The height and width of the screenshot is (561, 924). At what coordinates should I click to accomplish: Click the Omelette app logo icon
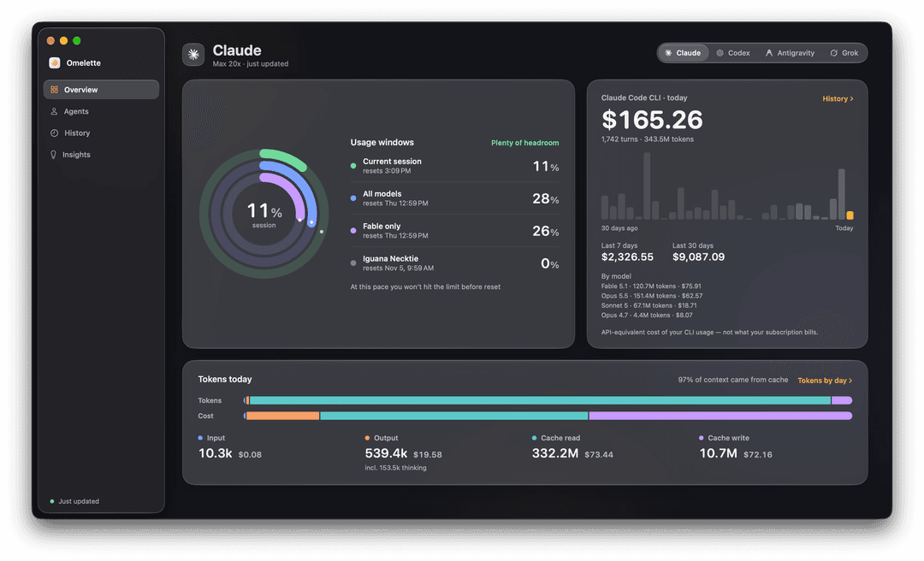[54, 63]
